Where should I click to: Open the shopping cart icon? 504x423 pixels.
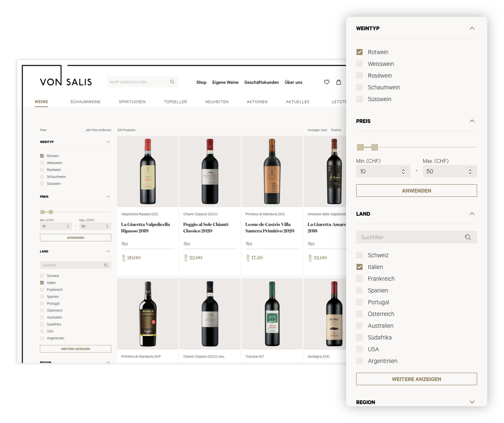(x=339, y=82)
